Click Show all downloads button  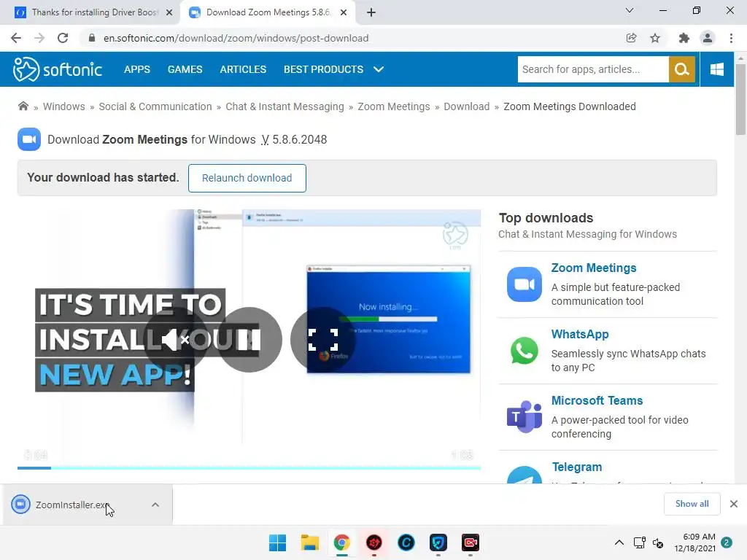click(x=692, y=504)
